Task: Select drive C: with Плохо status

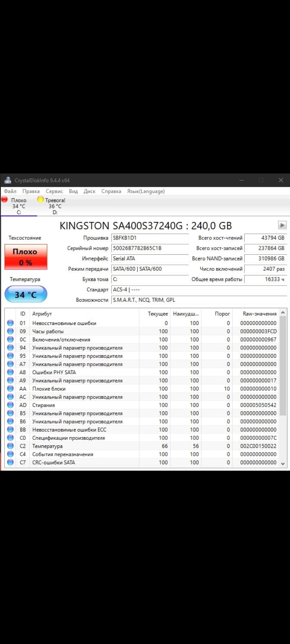Action: [x=19, y=206]
